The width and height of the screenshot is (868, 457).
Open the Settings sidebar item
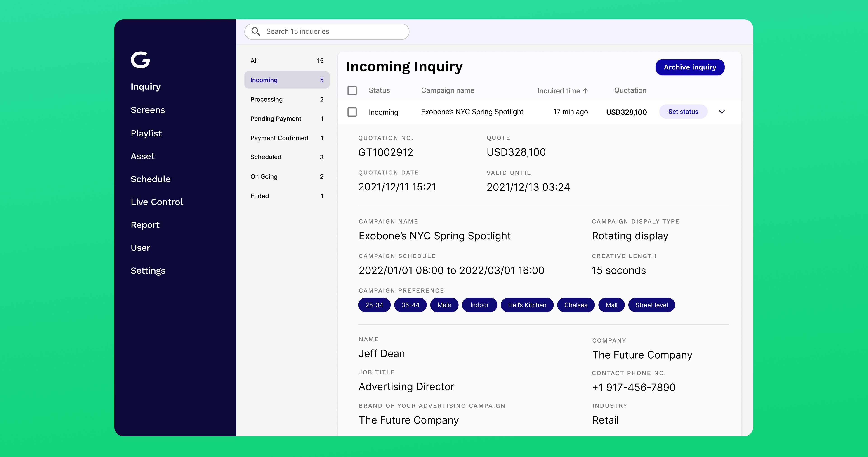pos(148,271)
